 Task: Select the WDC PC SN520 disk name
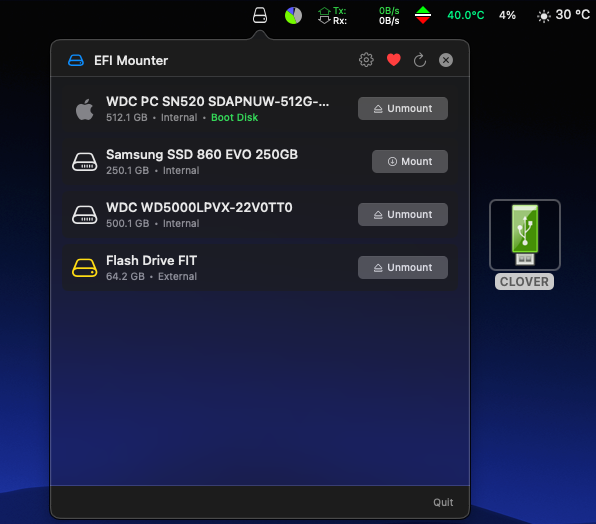tap(217, 102)
